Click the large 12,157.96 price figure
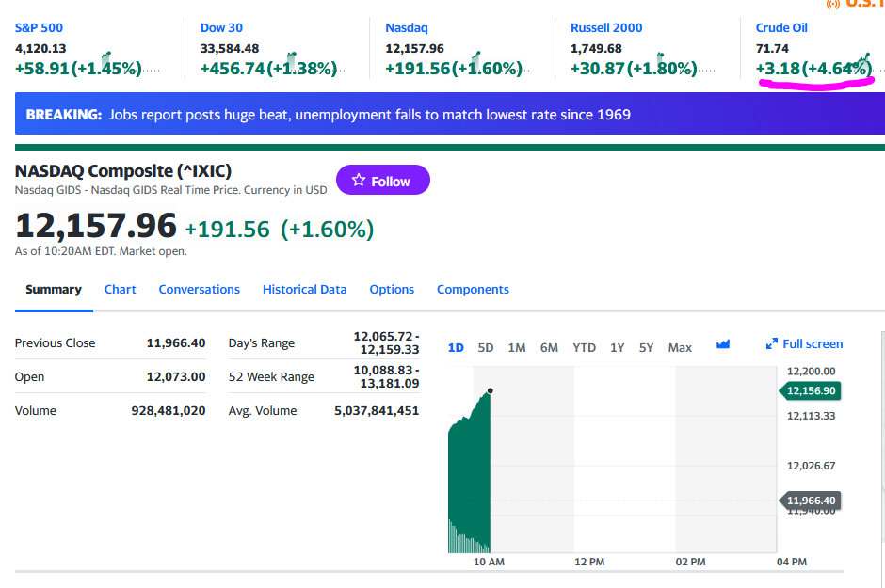885x588 pixels. 96,226
